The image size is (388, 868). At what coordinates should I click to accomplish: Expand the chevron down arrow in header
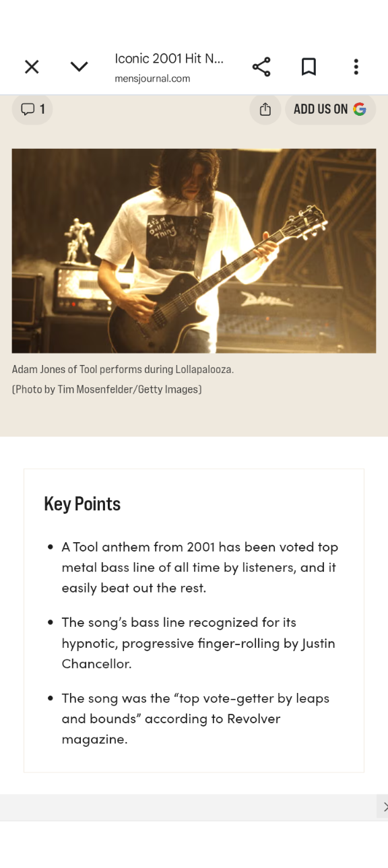(x=79, y=67)
